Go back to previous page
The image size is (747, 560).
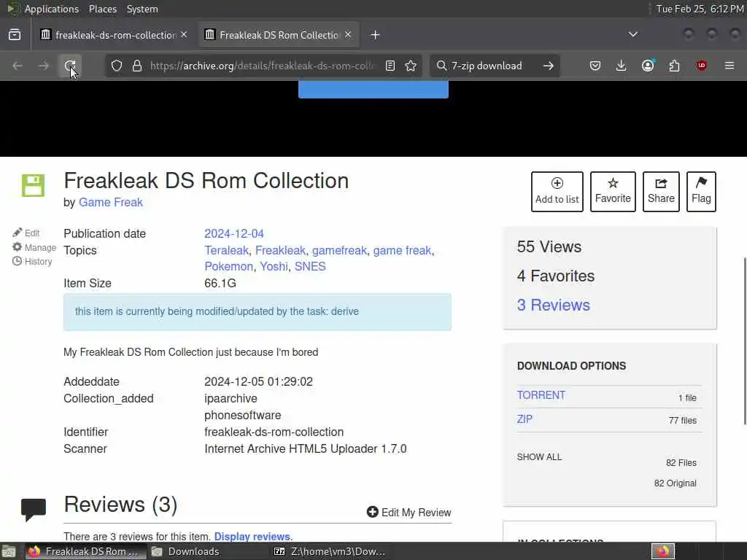tap(18, 66)
